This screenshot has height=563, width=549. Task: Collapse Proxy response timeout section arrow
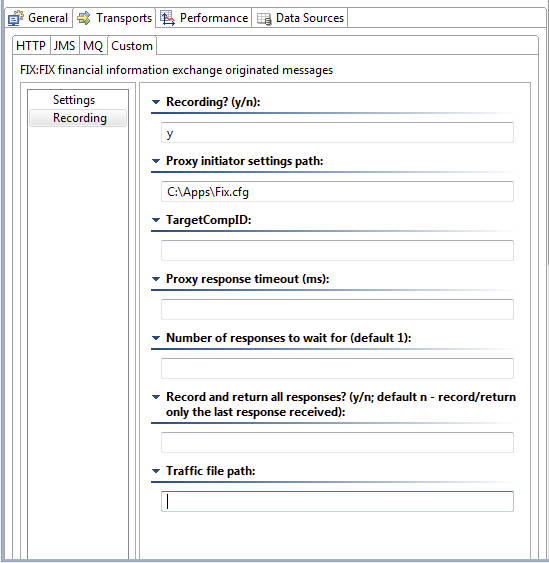[x=156, y=279]
